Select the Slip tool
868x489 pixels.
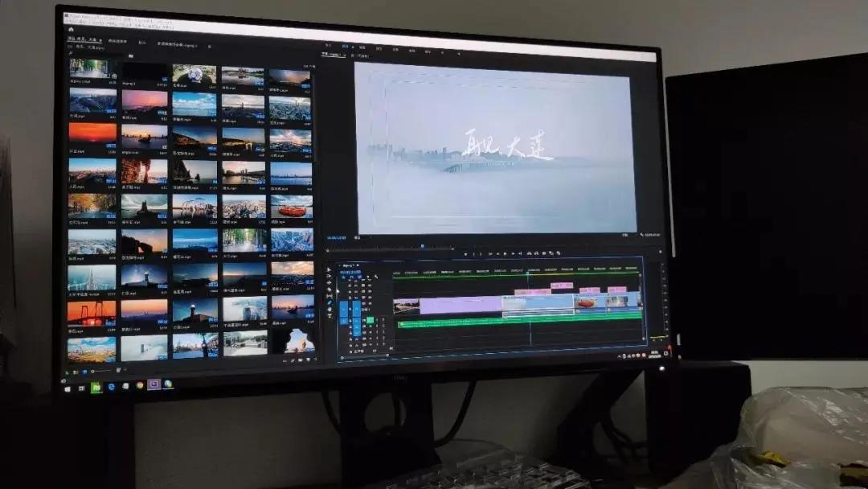pos(329,296)
